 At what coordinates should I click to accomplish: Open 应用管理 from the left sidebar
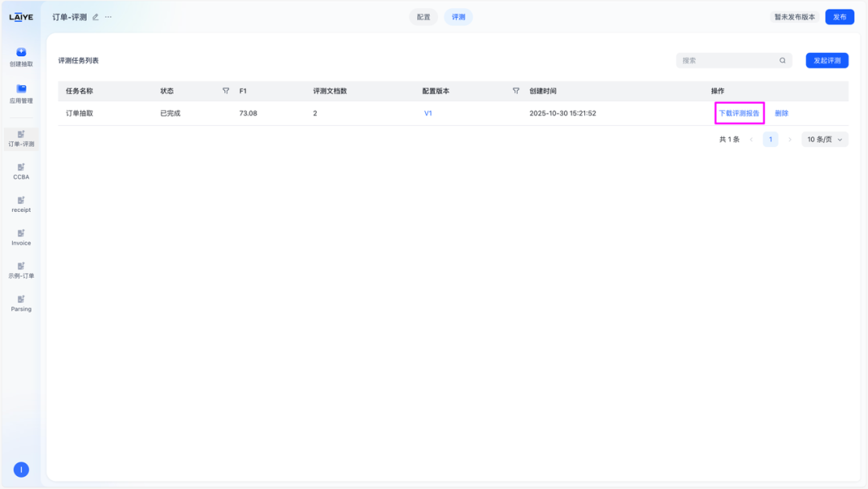tap(20, 95)
